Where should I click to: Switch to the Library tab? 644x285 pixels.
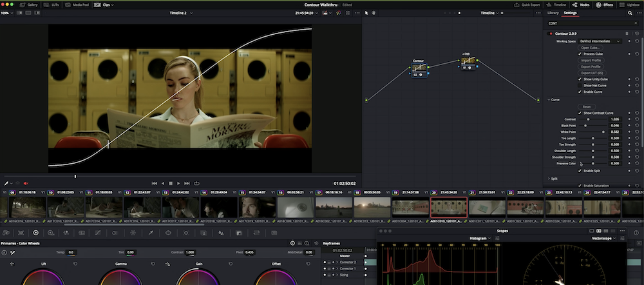click(553, 13)
